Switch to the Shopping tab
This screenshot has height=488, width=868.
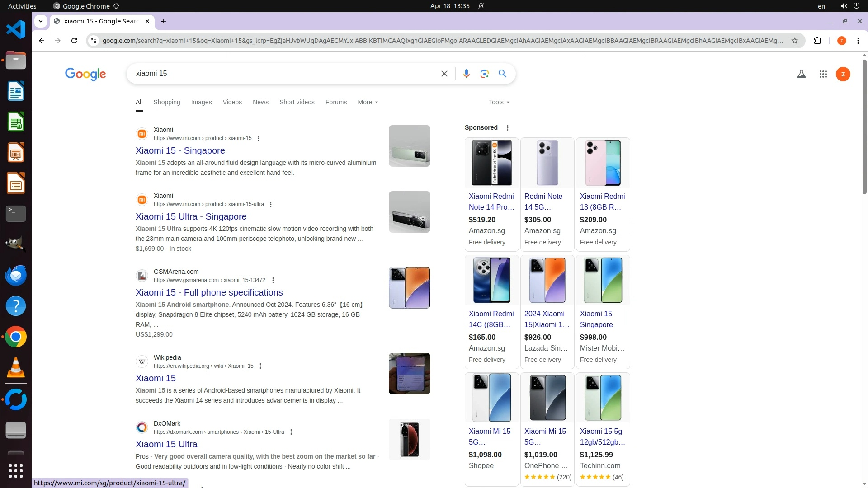point(166,102)
